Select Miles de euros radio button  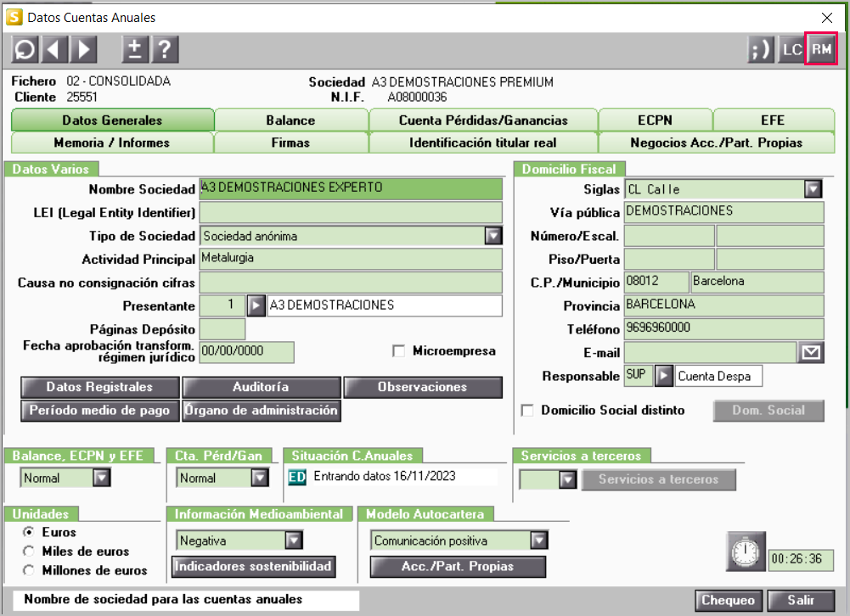29,552
